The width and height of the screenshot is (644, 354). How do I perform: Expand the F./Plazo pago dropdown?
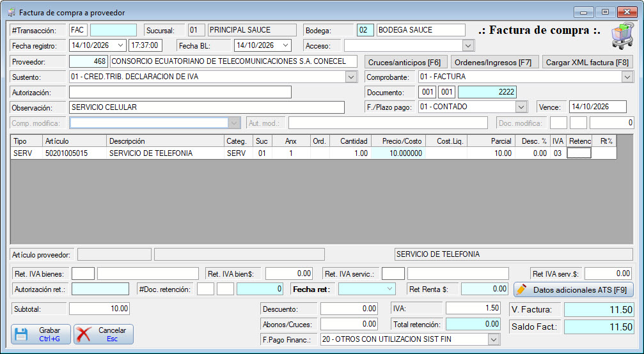(x=521, y=107)
